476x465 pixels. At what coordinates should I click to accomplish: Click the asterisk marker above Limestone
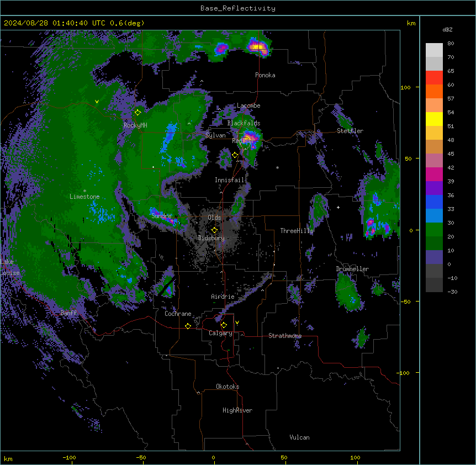click(84, 191)
